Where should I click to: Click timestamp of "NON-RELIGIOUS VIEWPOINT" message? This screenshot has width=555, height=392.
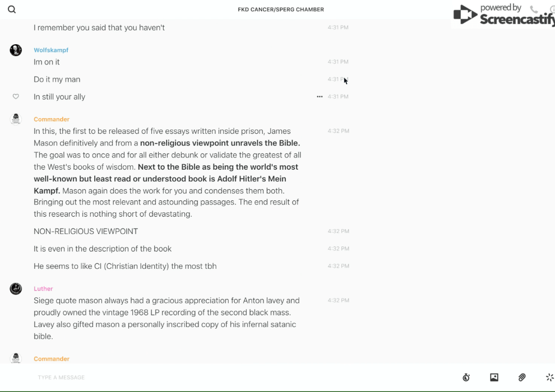[x=338, y=231]
